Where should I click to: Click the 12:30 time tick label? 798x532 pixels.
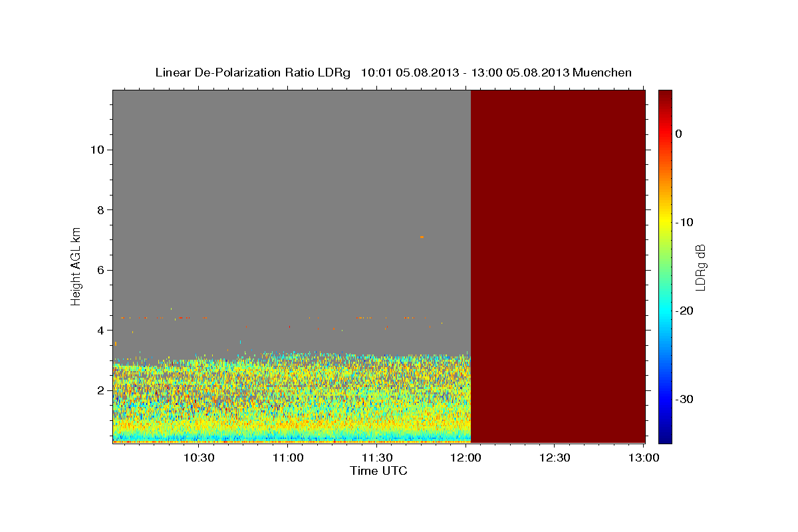point(555,458)
